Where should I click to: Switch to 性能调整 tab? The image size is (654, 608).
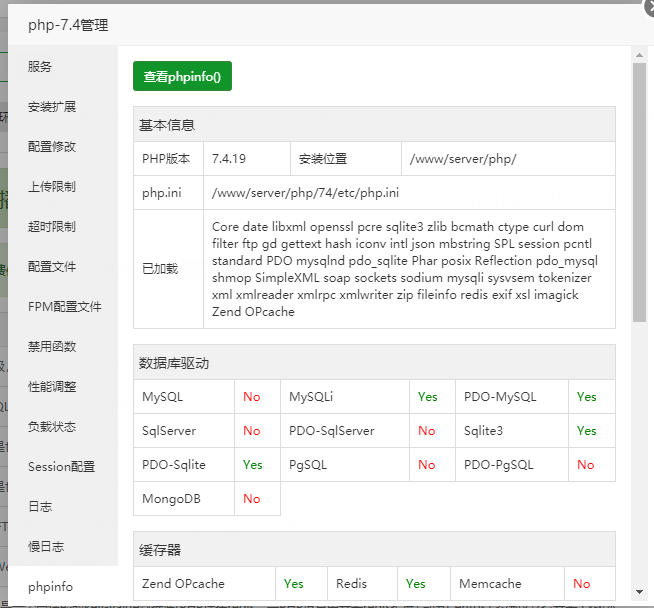tap(52, 387)
